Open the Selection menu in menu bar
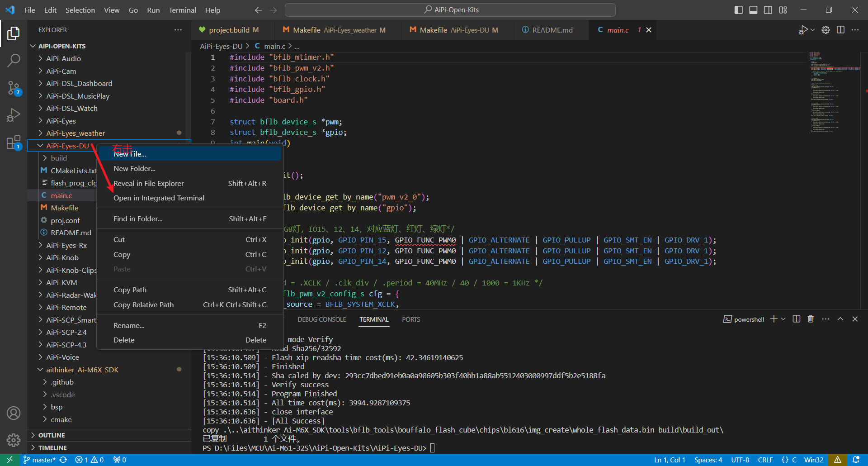This screenshot has height=466, width=868. [80, 10]
